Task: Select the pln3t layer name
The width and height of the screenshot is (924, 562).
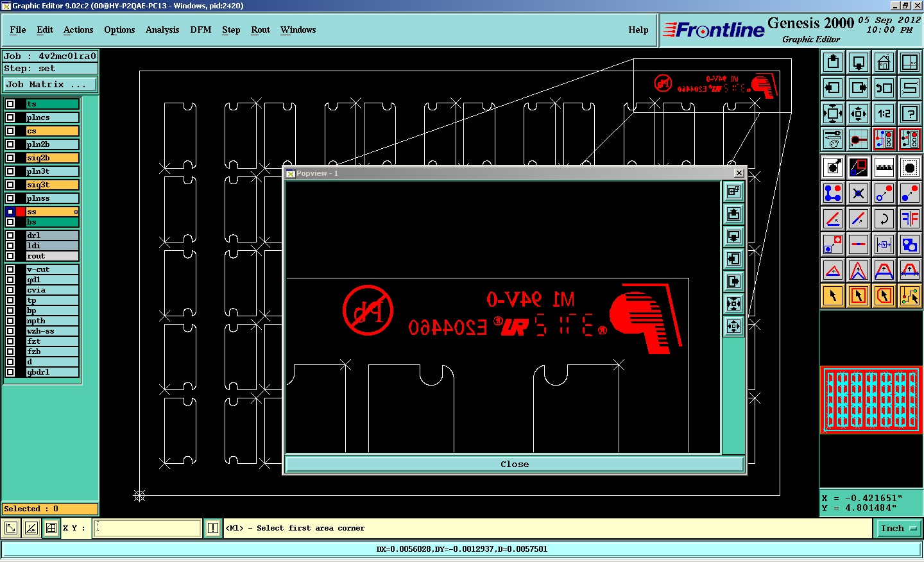Action: [x=52, y=171]
